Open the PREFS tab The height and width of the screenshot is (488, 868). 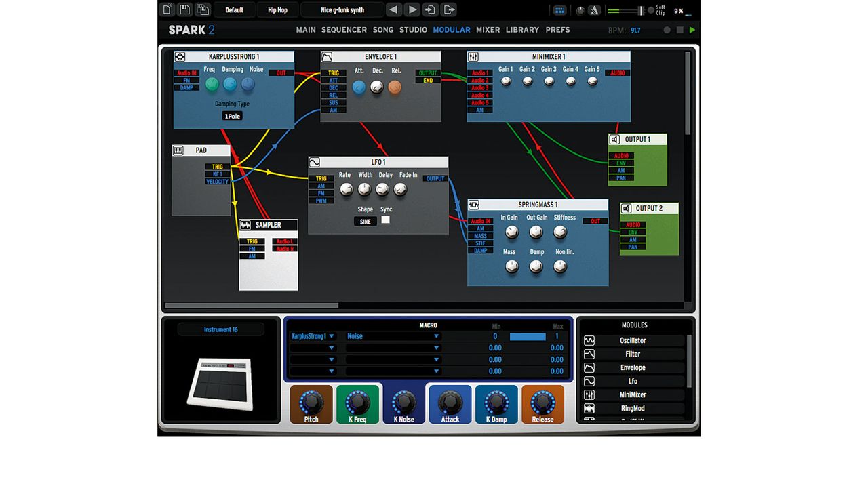click(557, 30)
